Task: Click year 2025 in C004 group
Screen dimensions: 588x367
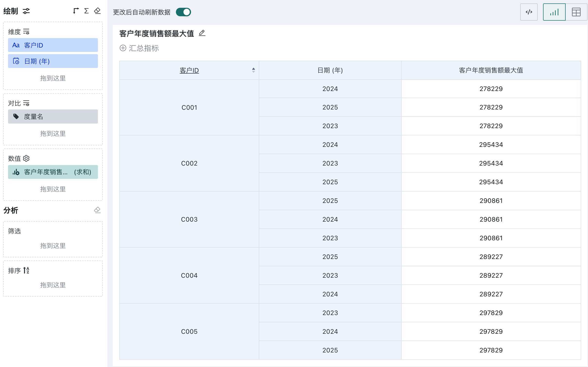Action: click(330, 257)
